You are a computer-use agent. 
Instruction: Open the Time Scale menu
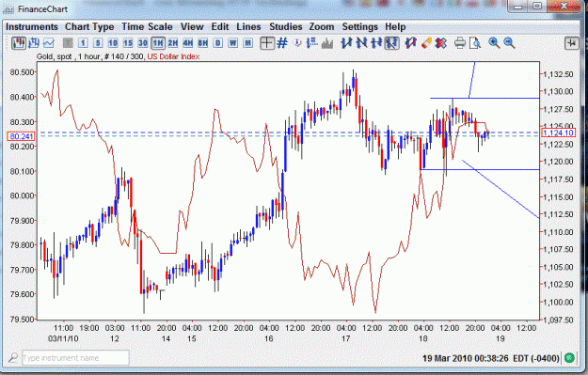(147, 27)
